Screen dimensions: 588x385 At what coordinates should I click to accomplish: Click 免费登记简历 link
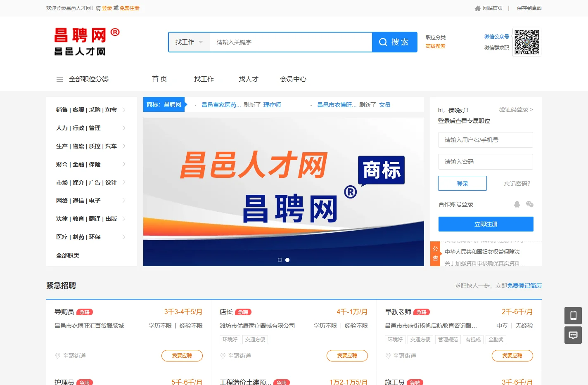coord(524,286)
